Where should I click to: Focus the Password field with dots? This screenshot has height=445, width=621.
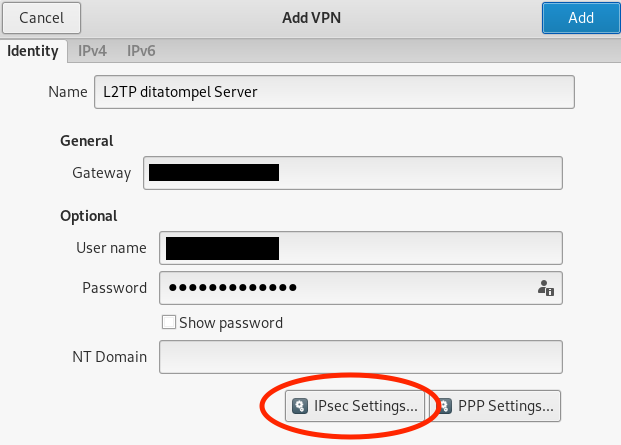(x=361, y=288)
